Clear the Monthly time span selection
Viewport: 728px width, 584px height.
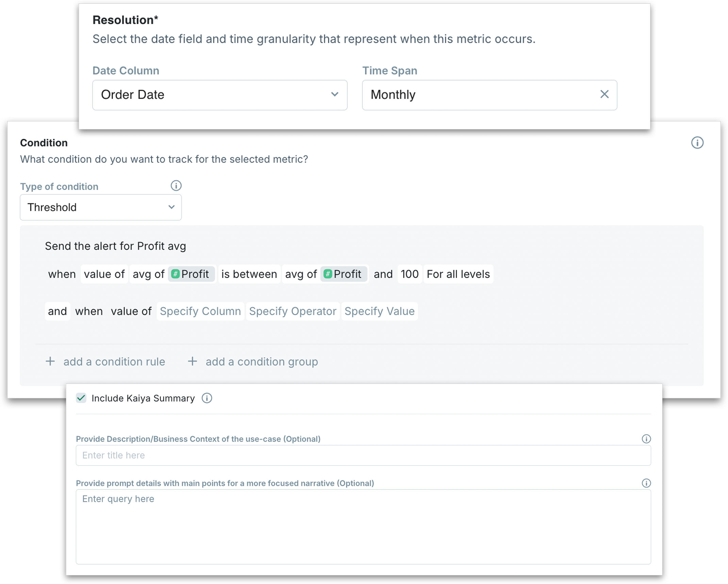[604, 95]
